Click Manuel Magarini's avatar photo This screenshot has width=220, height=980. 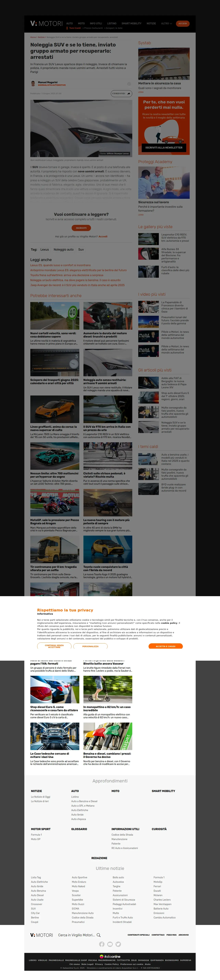[33, 84]
